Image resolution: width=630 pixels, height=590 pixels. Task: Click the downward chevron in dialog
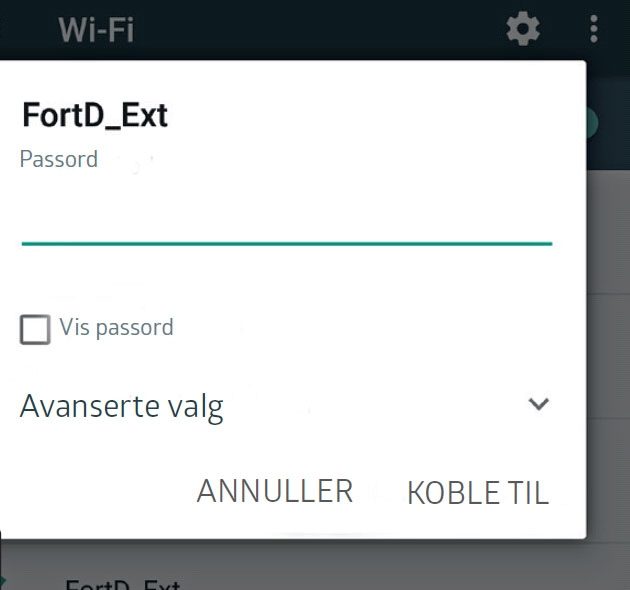[x=538, y=404]
